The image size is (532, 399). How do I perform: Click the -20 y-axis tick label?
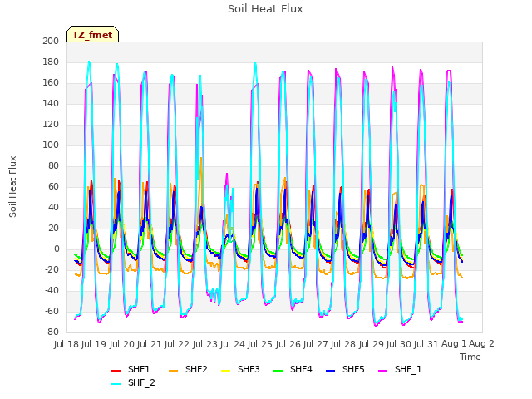[52, 270]
